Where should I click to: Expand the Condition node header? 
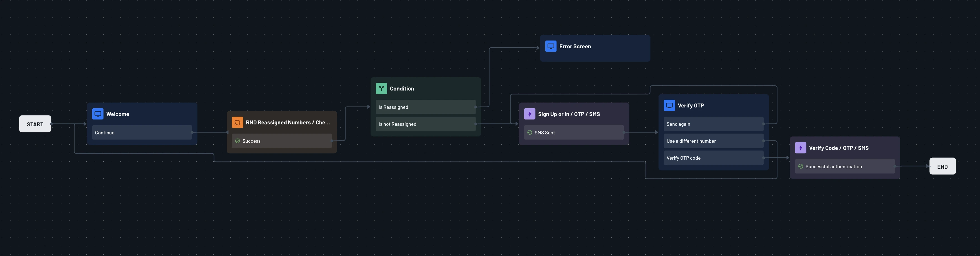402,88
